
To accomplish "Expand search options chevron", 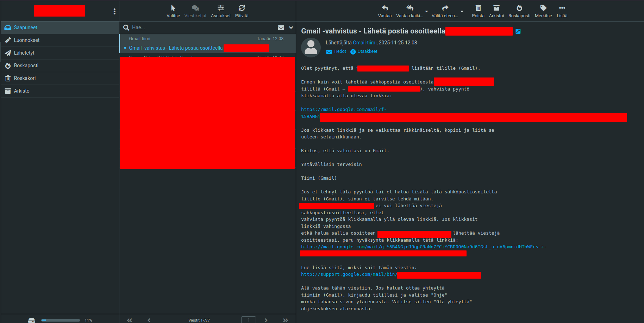I will (291, 27).
